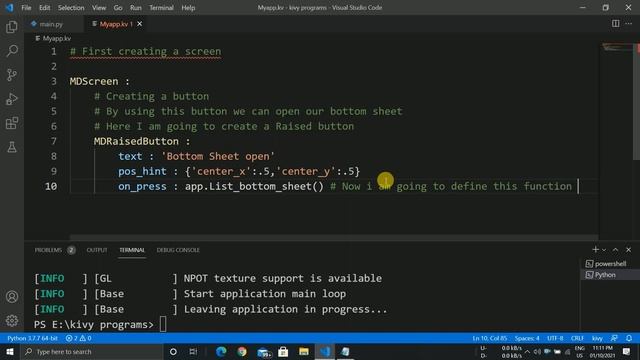Click the Spaces: 4 indentation status

point(527,338)
